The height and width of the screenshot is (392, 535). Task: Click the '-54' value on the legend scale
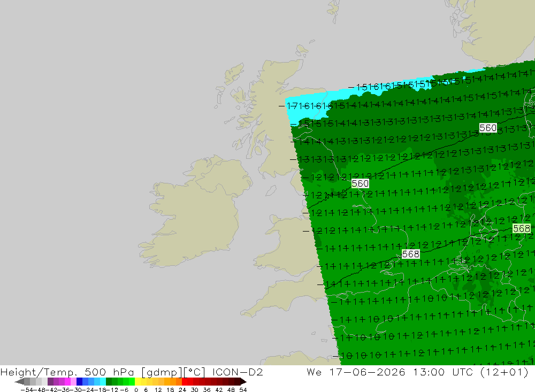(x=27, y=390)
